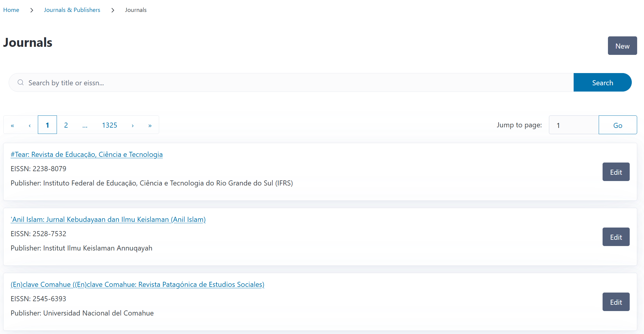Click the pagination ellipsis item
The height and width of the screenshot is (334, 644).
pyautogui.click(x=85, y=125)
